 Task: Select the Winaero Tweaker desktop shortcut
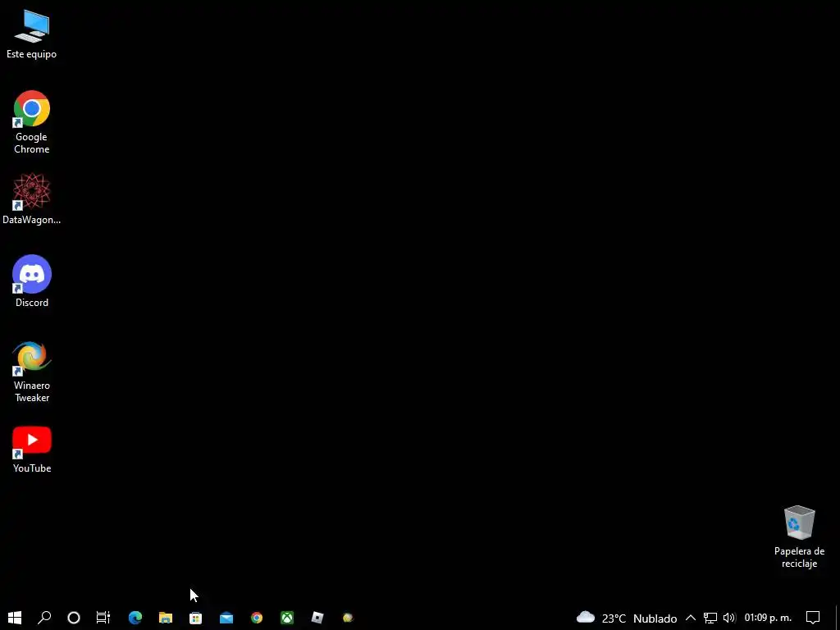[32, 372]
